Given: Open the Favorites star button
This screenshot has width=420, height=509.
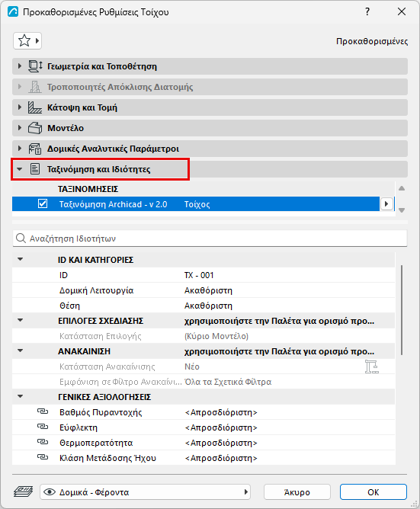Looking at the screenshot, I should click(27, 41).
